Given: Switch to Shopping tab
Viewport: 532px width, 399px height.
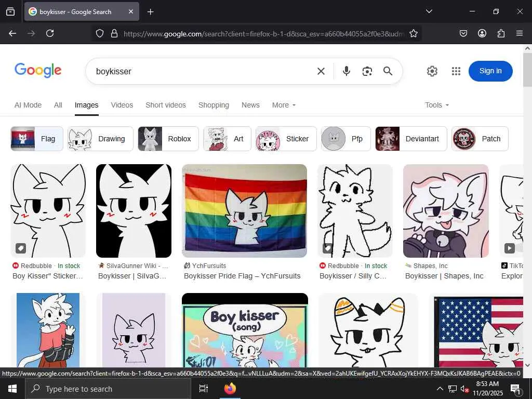Looking at the screenshot, I should tap(214, 105).
